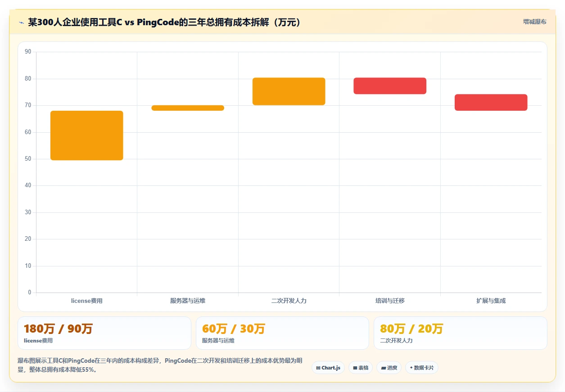Click the Chart.js tag chip
This screenshot has width=565, height=392.
pyautogui.click(x=328, y=368)
